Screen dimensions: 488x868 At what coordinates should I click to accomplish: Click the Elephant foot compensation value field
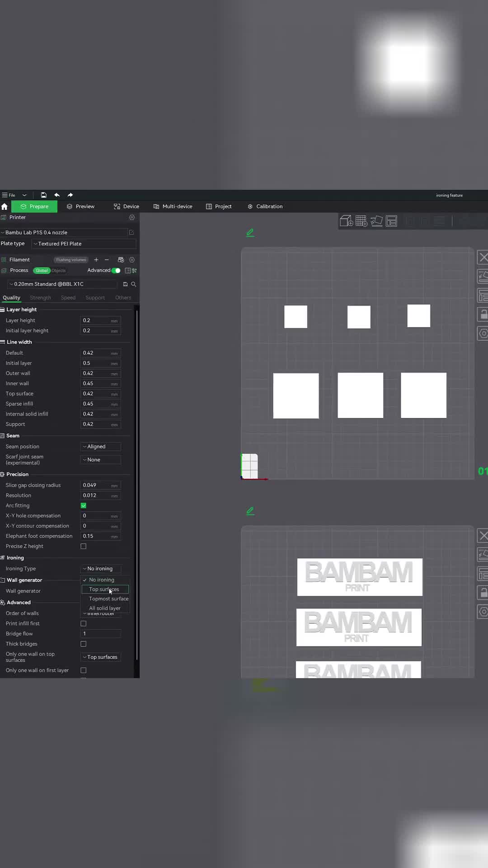[x=101, y=536]
